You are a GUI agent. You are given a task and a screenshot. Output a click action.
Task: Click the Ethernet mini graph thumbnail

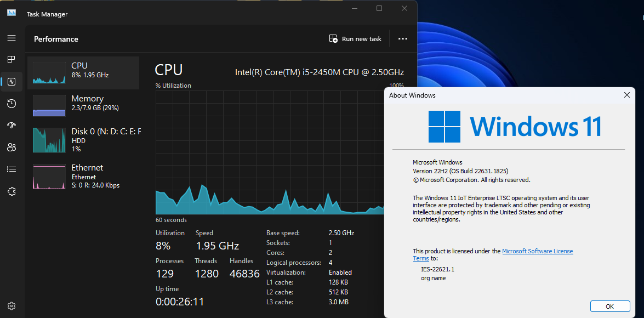[x=49, y=176]
